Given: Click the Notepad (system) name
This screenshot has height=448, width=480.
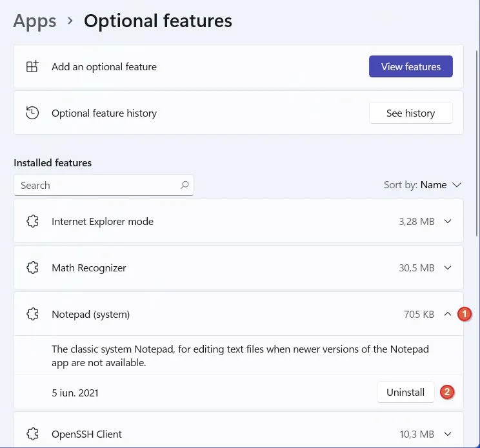Looking at the screenshot, I should 90,315.
